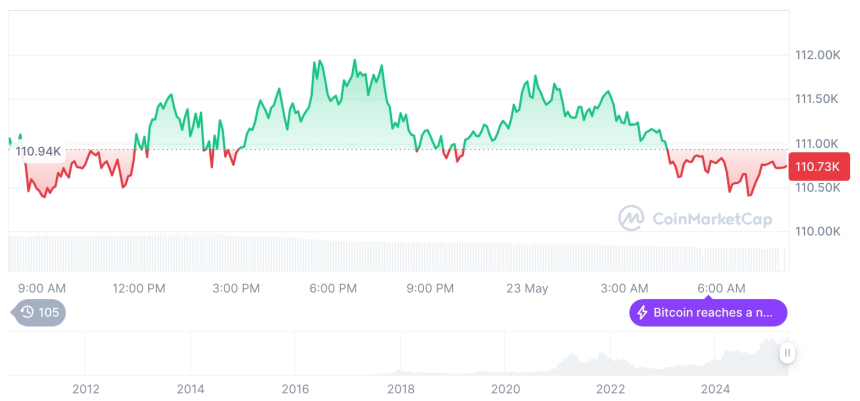The image size is (860, 401).
Task: Click the 110.94K opening price label
Action: click(39, 151)
